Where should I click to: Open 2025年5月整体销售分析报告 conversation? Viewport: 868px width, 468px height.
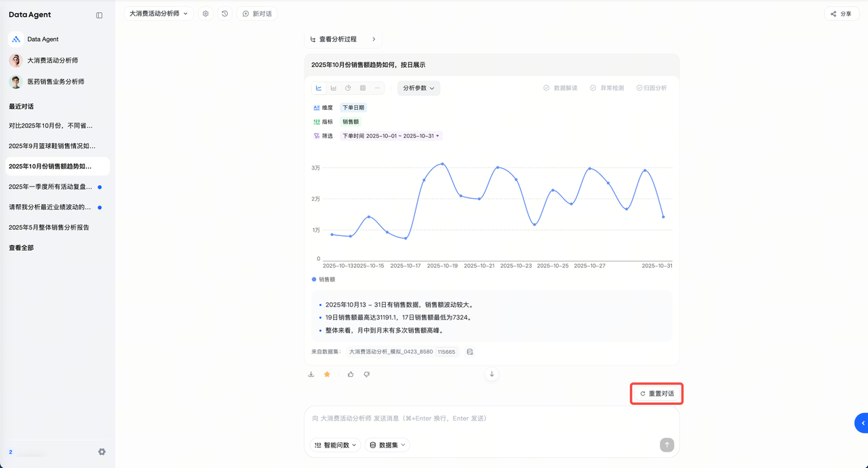(49, 227)
